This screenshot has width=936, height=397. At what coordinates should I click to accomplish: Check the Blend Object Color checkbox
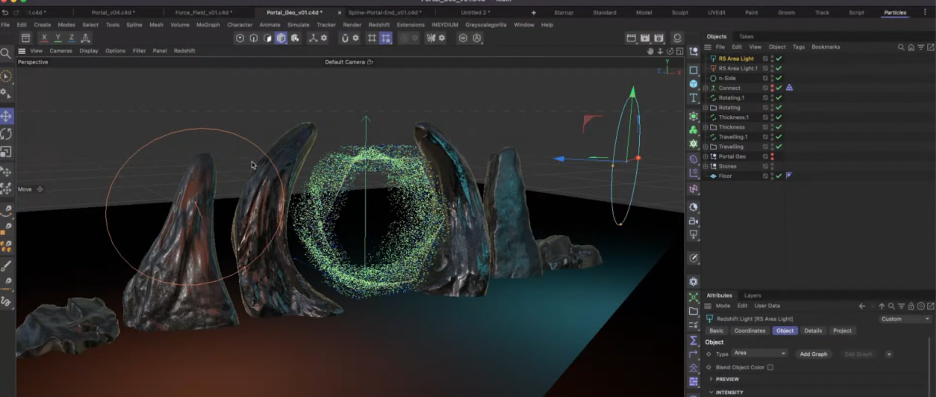tap(770, 367)
